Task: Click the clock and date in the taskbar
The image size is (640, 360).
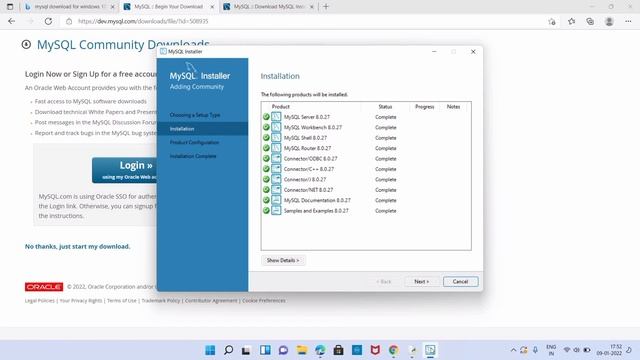Action: click(609, 350)
